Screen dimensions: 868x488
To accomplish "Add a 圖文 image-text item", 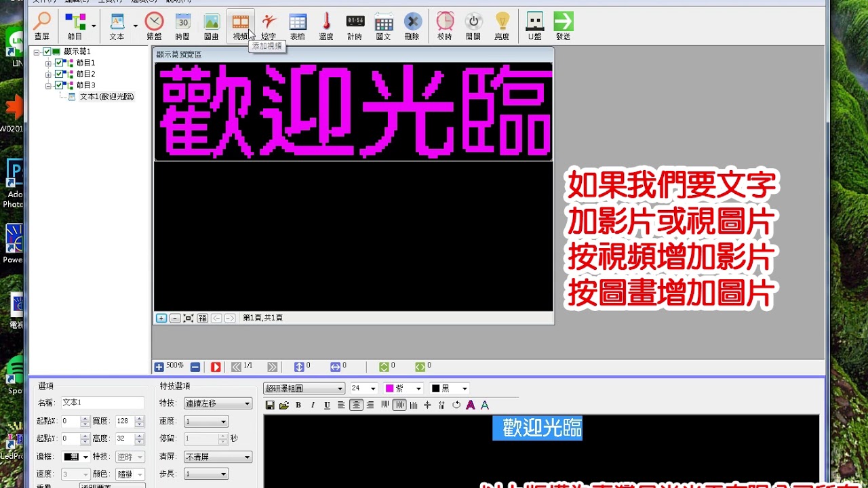I will (384, 26).
